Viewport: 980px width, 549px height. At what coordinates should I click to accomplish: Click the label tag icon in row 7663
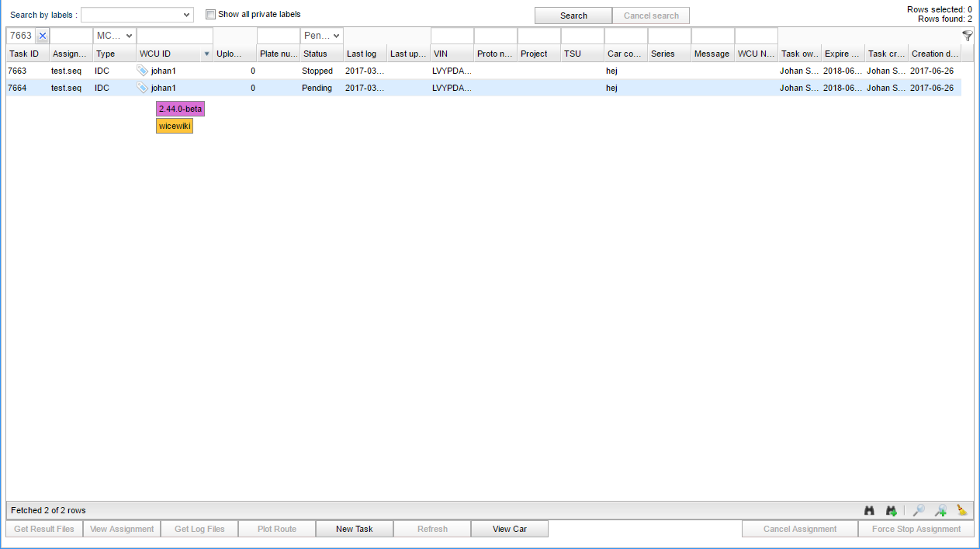click(x=142, y=71)
